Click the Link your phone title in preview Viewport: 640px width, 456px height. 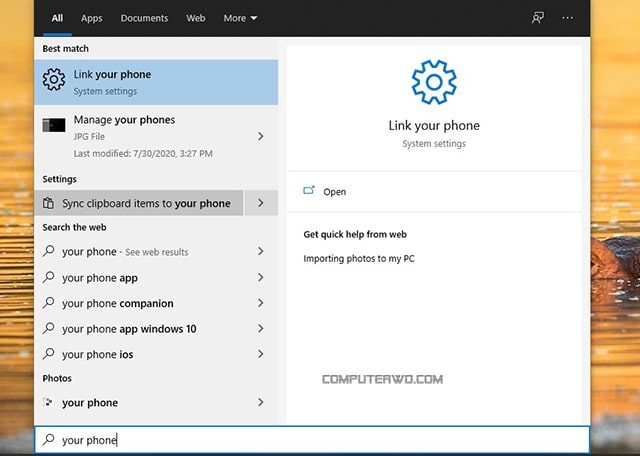[434, 125]
